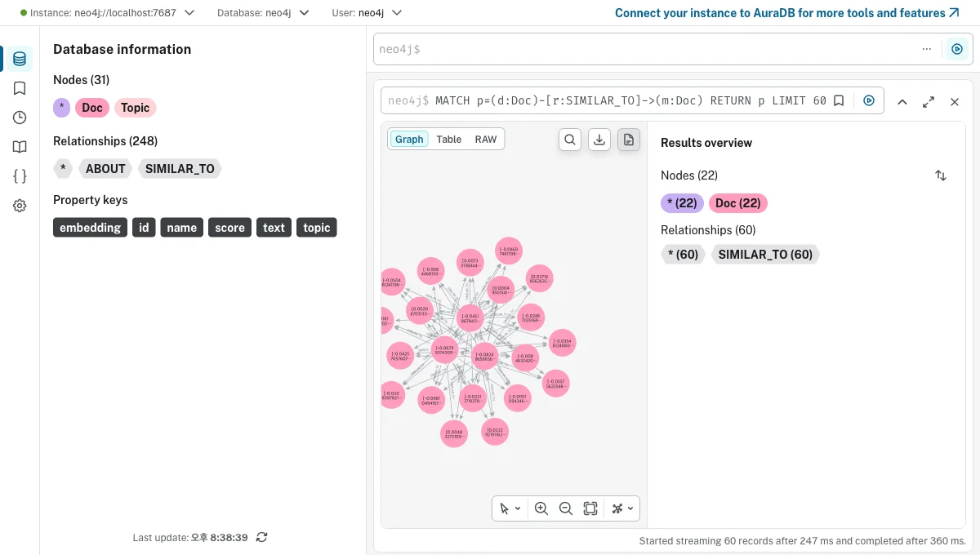
Task: Expand the result frame to fullscreen
Action: click(929, 102)
